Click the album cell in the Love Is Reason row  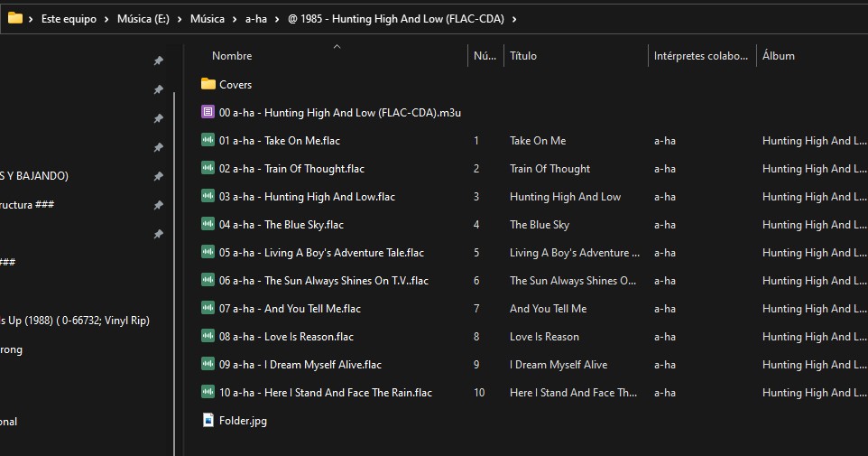[814, 336]
